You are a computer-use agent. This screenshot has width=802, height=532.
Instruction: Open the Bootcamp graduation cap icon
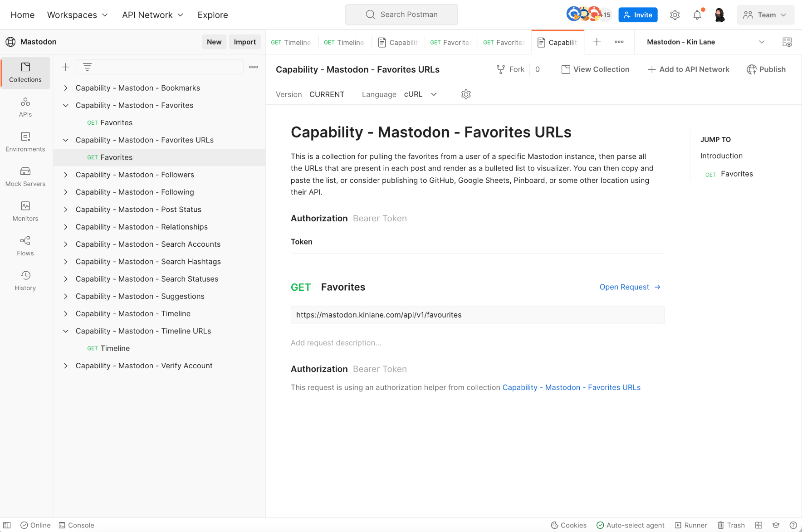776,525
